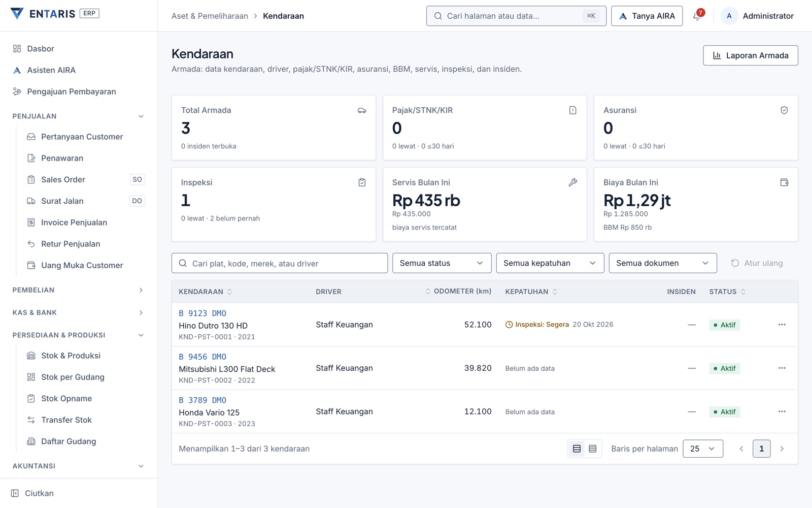Click the vehicle search input field
The width and height of the screenshot is (812, 508).
280,263
